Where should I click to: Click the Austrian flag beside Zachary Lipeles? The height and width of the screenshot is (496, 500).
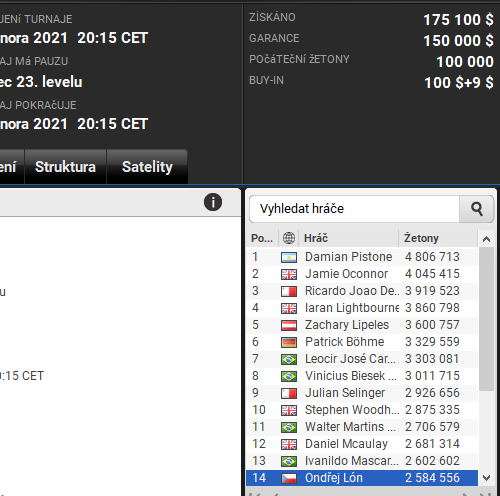[289, 325]
